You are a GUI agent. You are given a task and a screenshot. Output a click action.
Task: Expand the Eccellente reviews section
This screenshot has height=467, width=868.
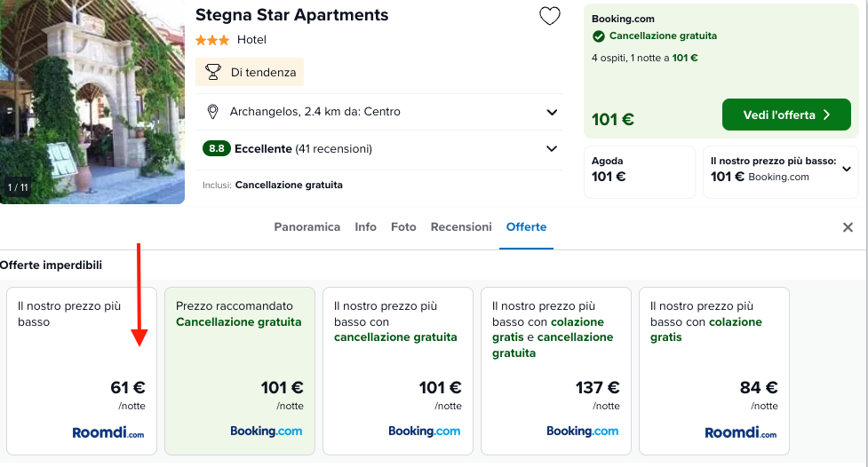pyautogui.click(x=552, y=149)
